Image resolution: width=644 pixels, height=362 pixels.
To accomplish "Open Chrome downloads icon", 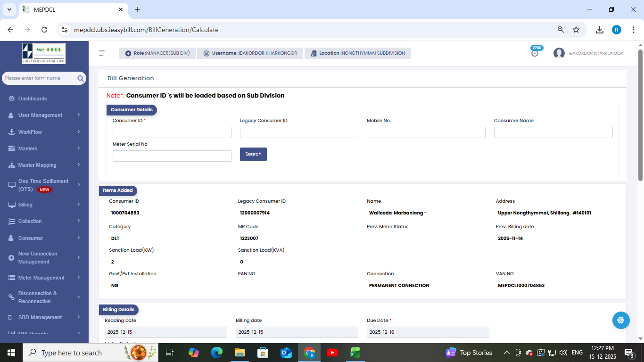I will point(599,30).
